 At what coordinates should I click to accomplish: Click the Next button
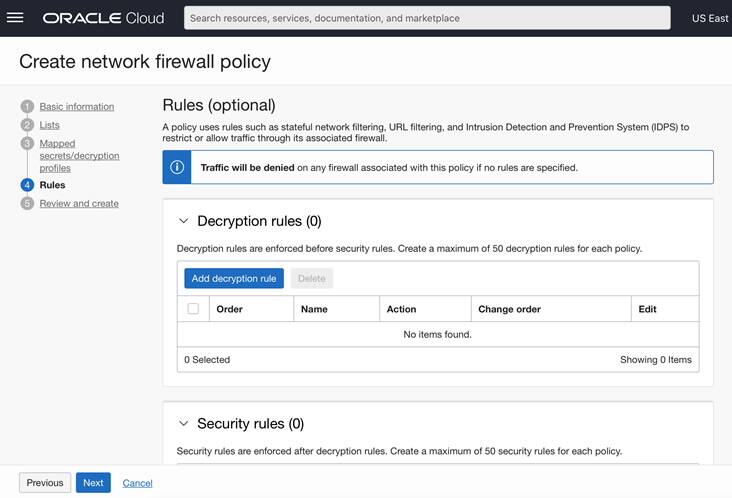(x=93, y=483)
